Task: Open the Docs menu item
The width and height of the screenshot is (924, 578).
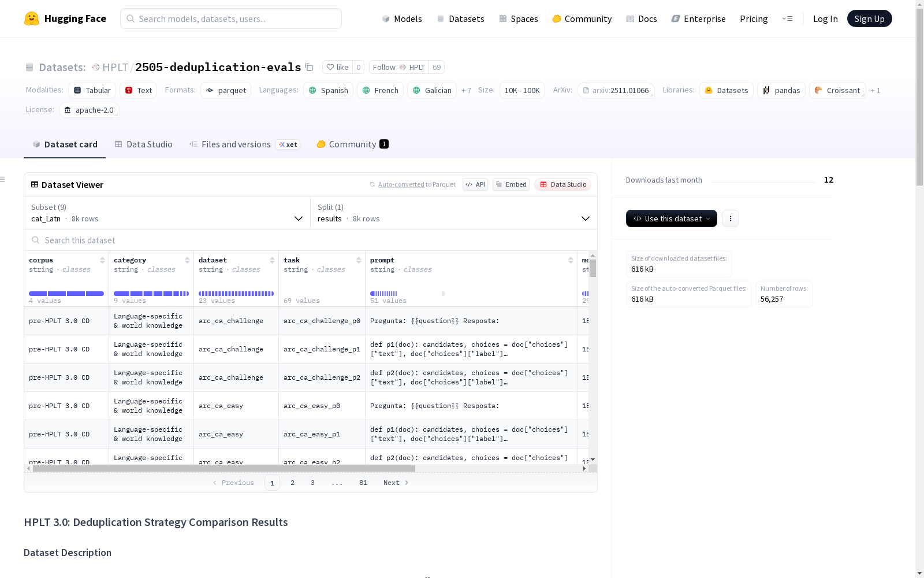Action: tap(642, 18)
